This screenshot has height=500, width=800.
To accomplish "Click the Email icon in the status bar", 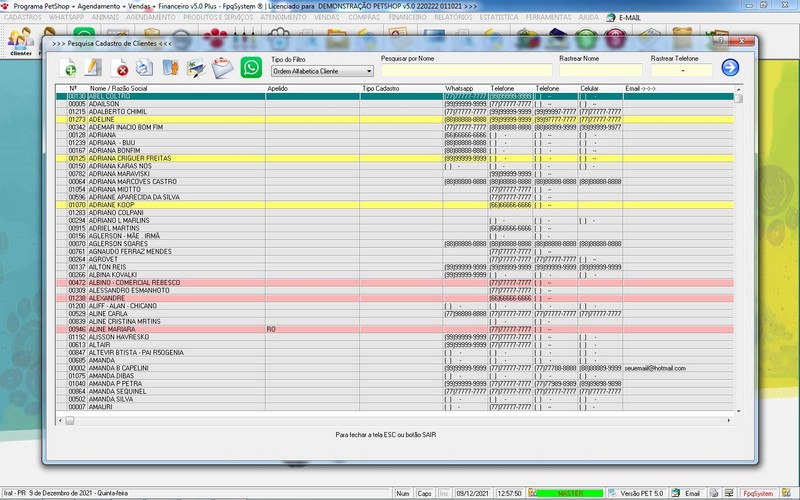I will [676, 493].
